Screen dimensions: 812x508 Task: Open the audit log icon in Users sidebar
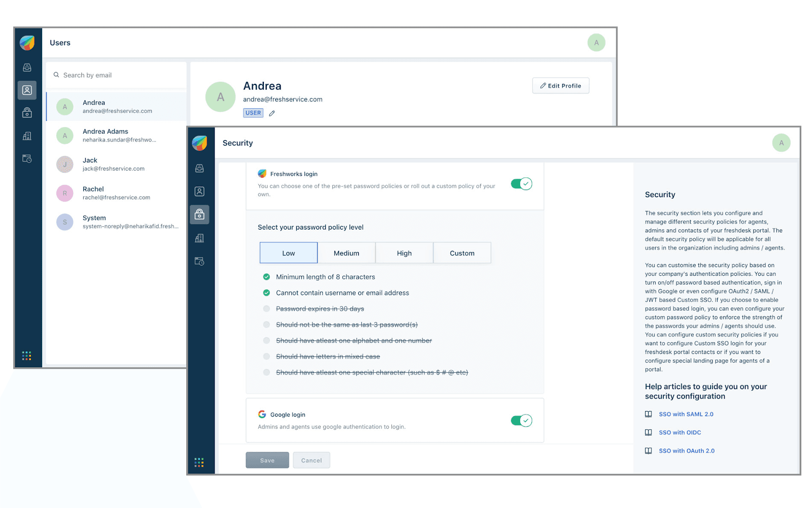tap(27, 159)
